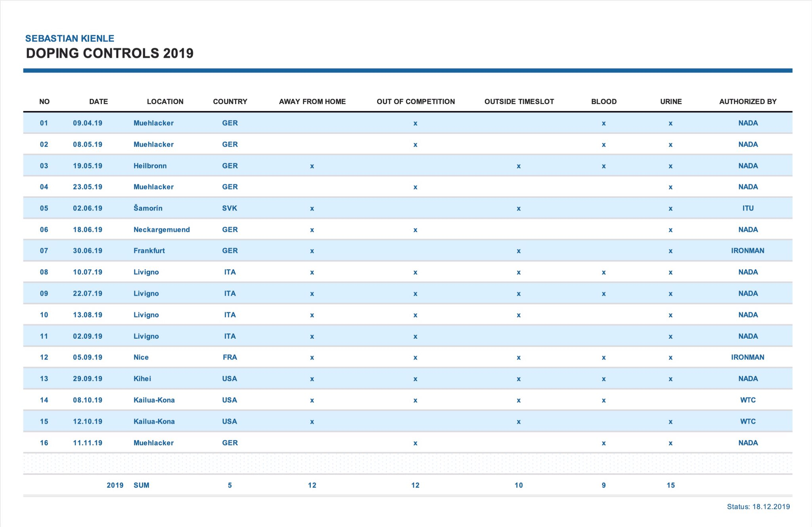Image resolution: width=812 pixels, height=527 pixels.
Task: Select the ITU authorized-by cell
Action: [748, 208]
